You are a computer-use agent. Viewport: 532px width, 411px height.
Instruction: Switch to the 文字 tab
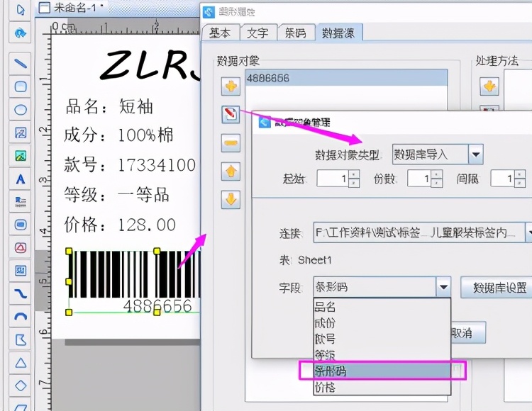click(x=258, y=33)
